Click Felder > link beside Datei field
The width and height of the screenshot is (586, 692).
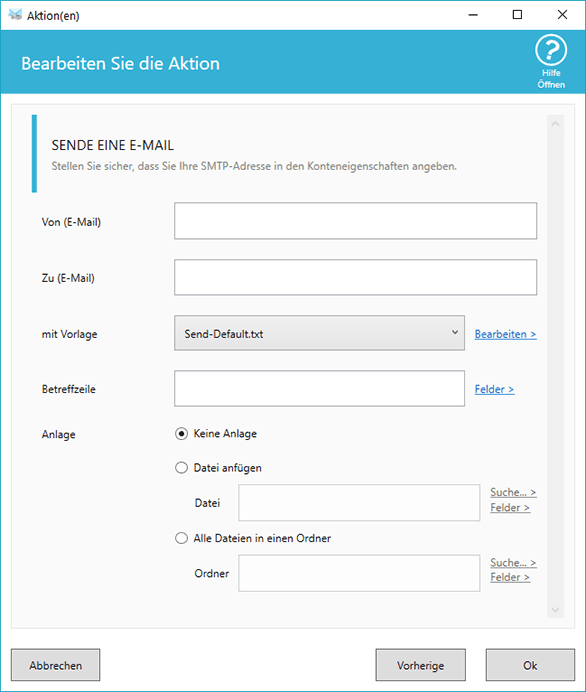pos(510,508)
